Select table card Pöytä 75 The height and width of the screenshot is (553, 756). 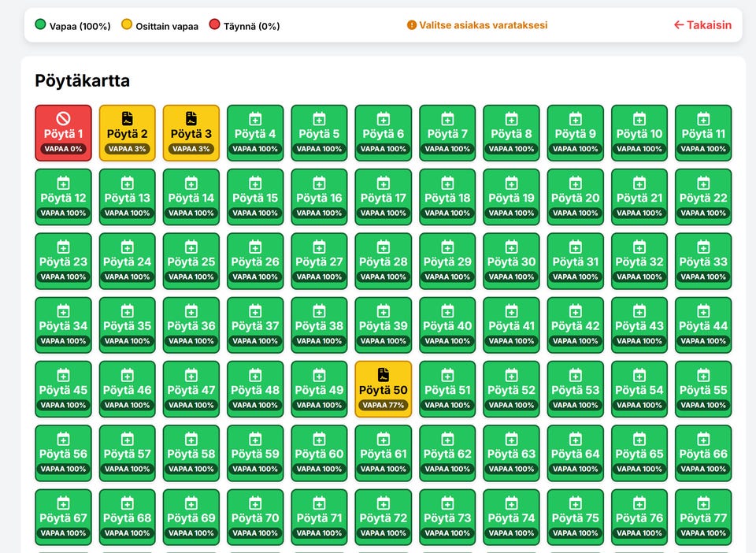[575, 518]
